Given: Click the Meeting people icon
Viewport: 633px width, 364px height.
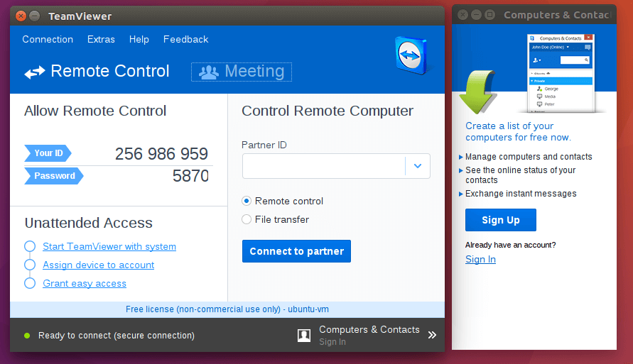Looking at the screenshot, I should point(208,72).
